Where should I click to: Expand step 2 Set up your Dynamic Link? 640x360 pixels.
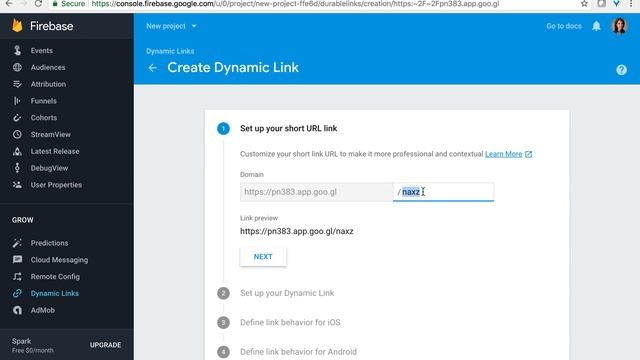tap(287, 293)
